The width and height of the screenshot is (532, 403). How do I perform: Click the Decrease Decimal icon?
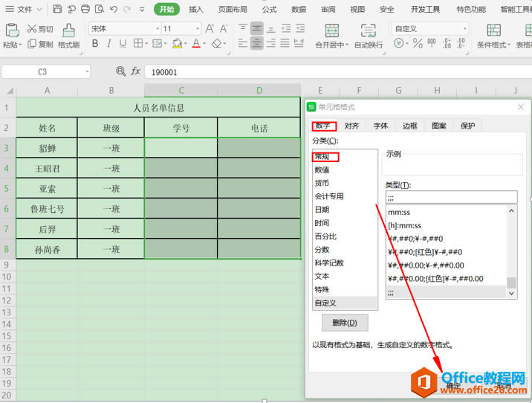(461, 43)
